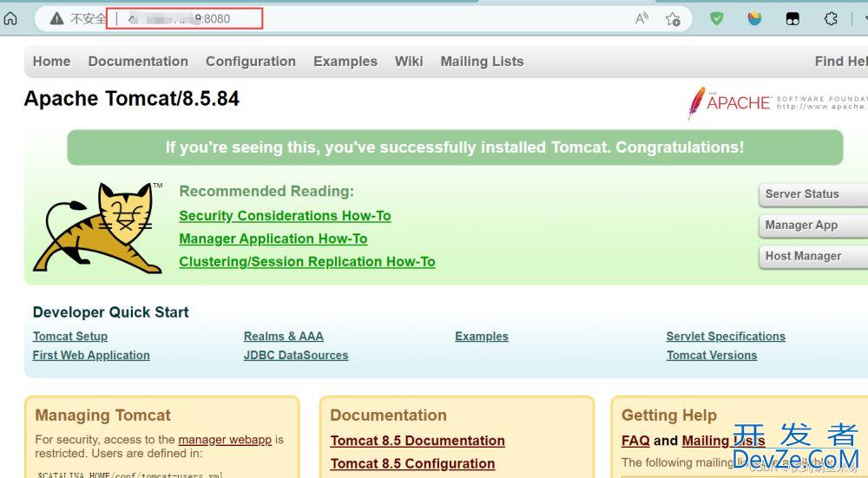Add page to favorites star icon

674,19
